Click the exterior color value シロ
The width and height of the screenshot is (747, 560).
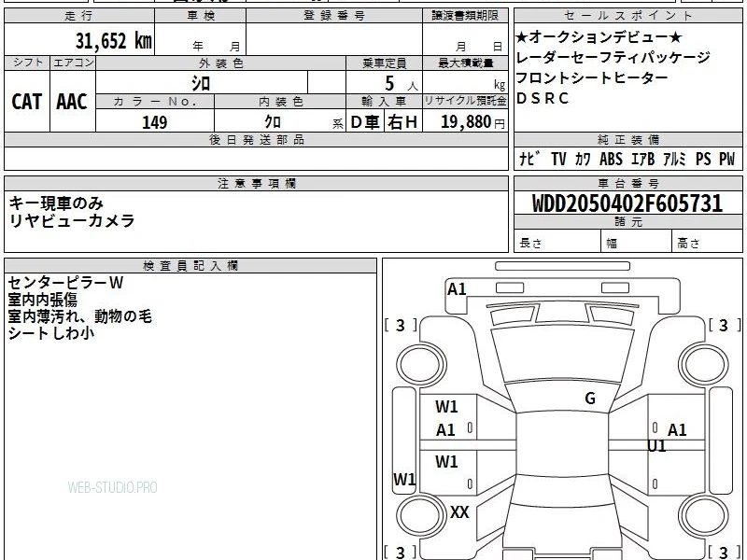click(x=201, y=83)
